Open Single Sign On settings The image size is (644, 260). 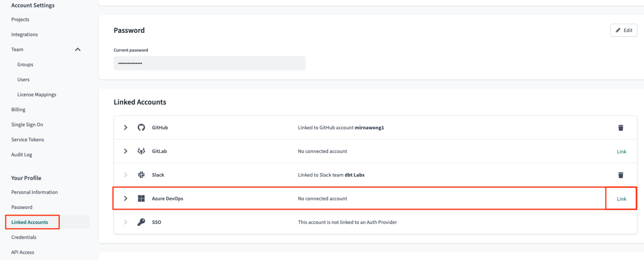coord(27,125)
